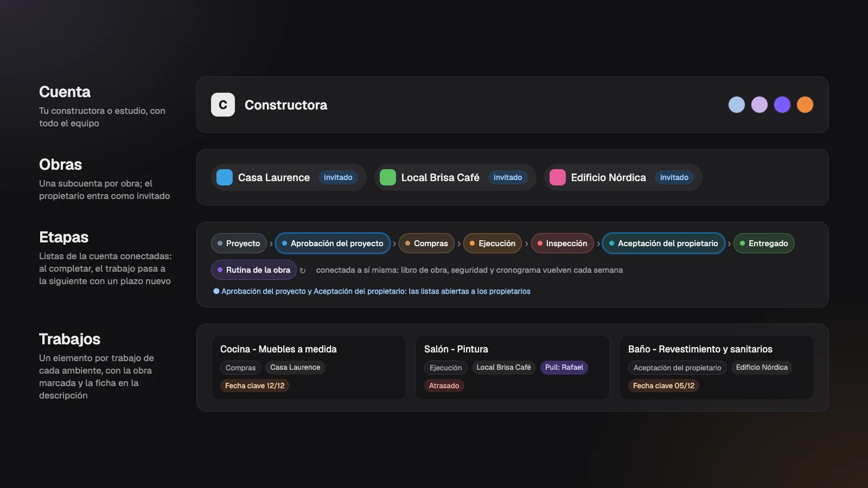This screenshot has height=488, width=868.
Task: Open the Cocina - Muebles a medida card
Action: (309, 368)
